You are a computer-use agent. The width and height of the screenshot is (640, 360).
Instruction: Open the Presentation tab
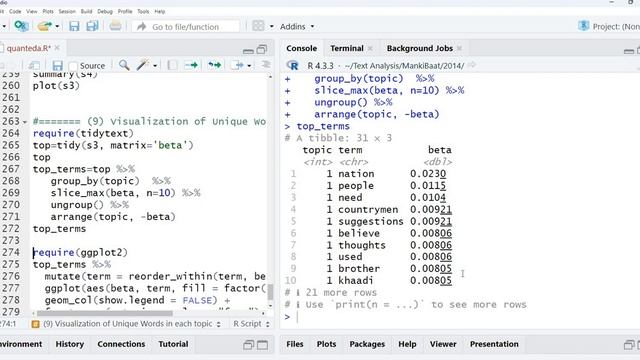click(x=494, y=344)
